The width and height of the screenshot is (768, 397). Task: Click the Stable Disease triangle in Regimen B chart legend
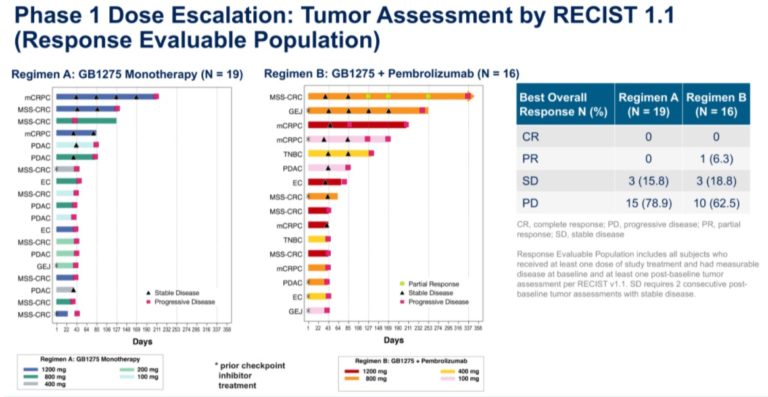[x=402, y=293]
